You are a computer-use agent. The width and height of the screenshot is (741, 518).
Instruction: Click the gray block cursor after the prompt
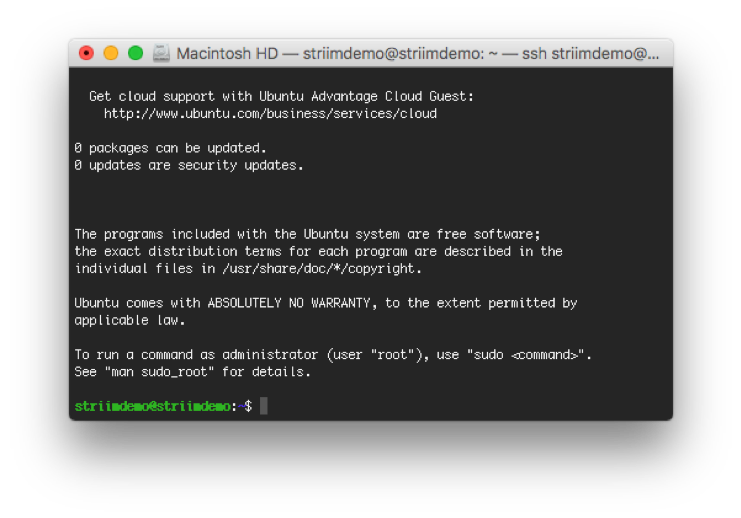click(x=264, y=406)
